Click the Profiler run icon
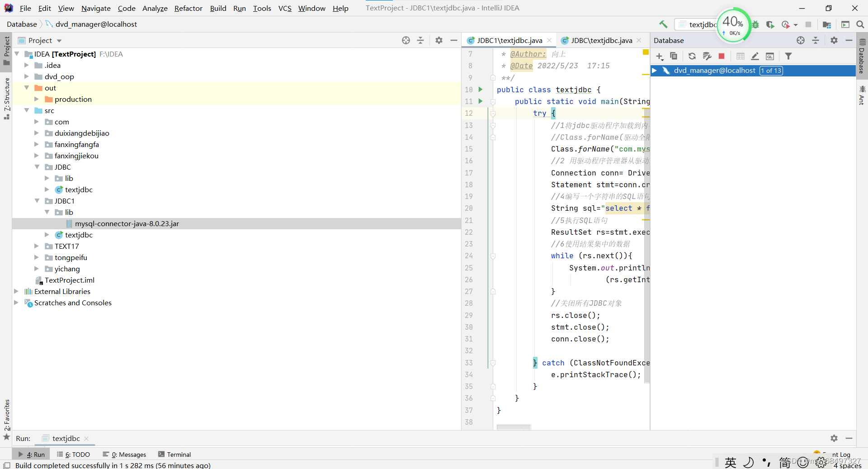Screen dimensions: 868x469 tap(786, 24)
